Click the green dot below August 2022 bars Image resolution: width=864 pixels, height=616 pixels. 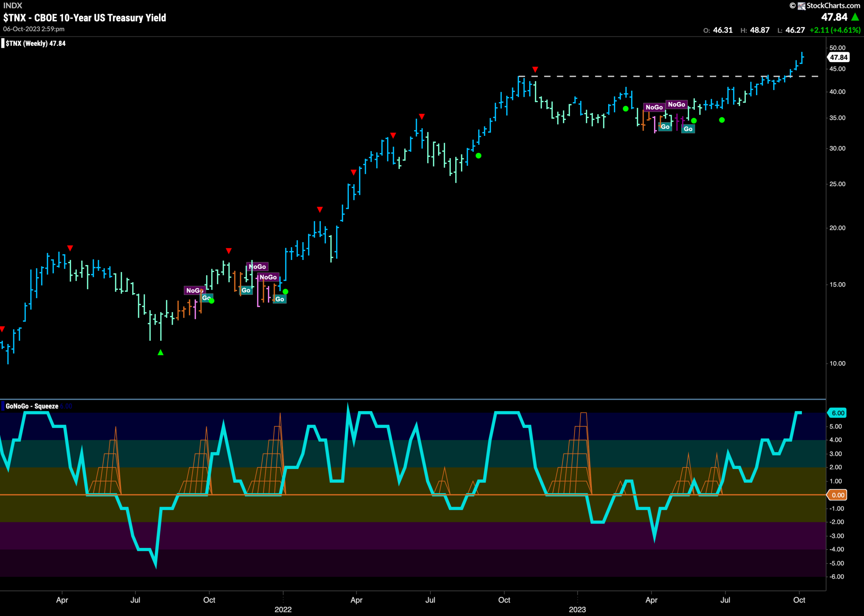pyautogui.click(x=479, y=155)
